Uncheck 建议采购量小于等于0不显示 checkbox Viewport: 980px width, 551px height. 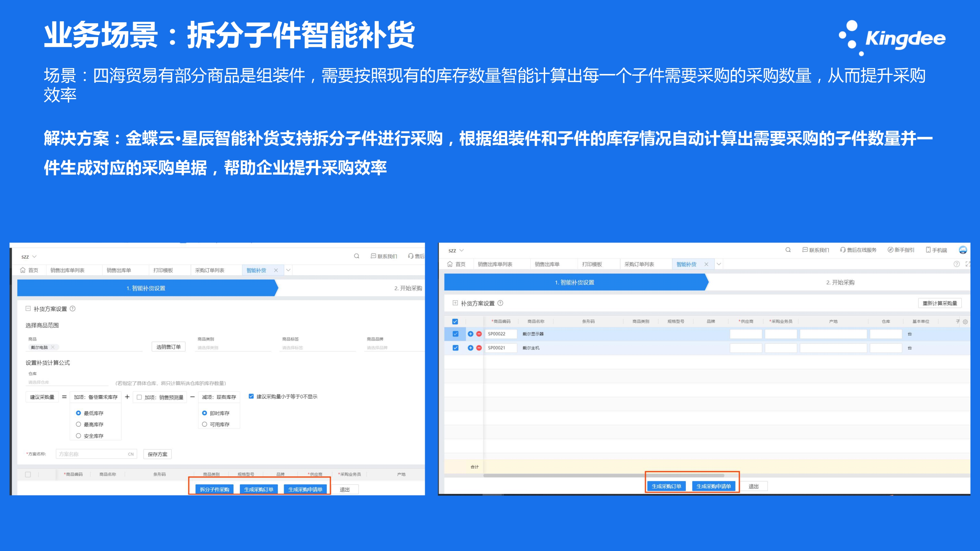(x=251, y=396)
